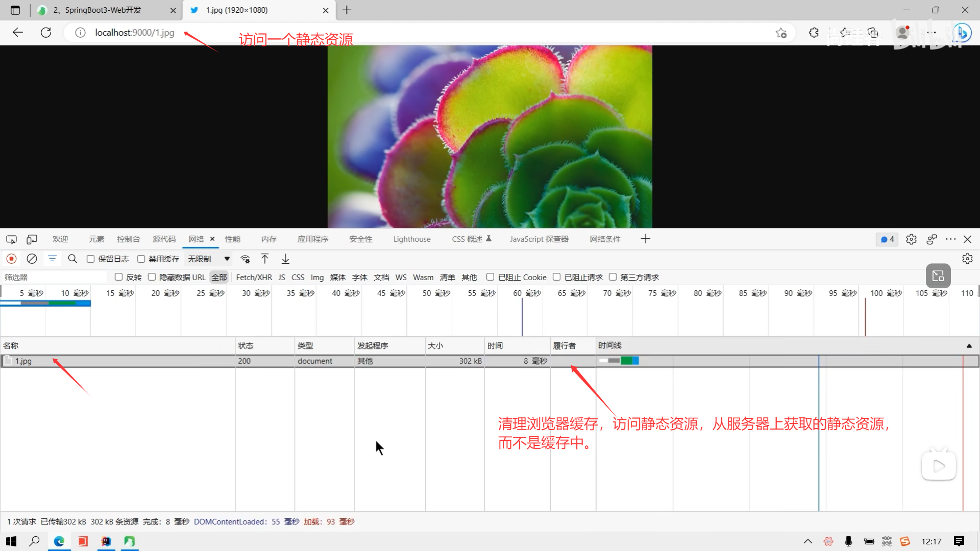The height and width of the screenshot is (551, 980).
Task: Open DevTools customize ellipsis menu
Action: click(x=950, y=239)
